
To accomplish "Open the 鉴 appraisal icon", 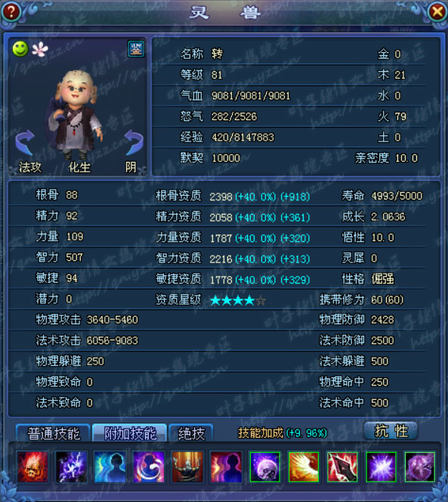I will click(x=136, y=49).
